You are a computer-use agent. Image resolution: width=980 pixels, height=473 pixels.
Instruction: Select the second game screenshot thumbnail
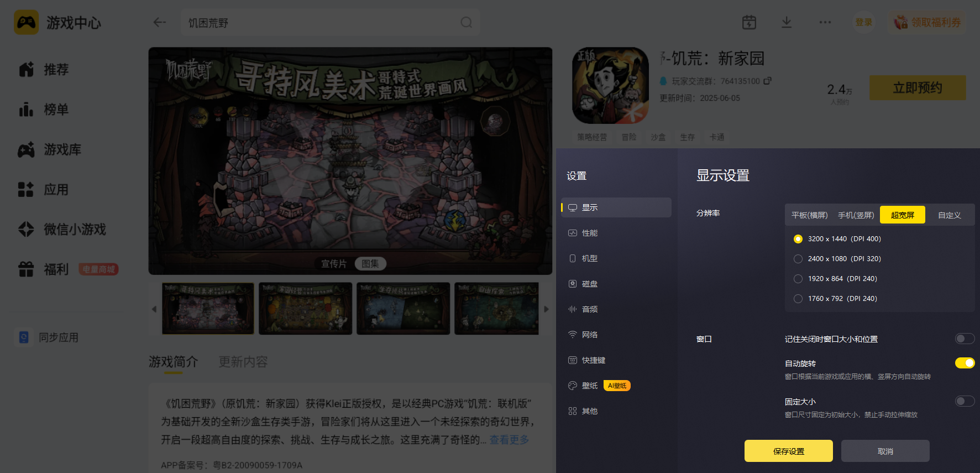pyautogui.click(x=305, y=309)
